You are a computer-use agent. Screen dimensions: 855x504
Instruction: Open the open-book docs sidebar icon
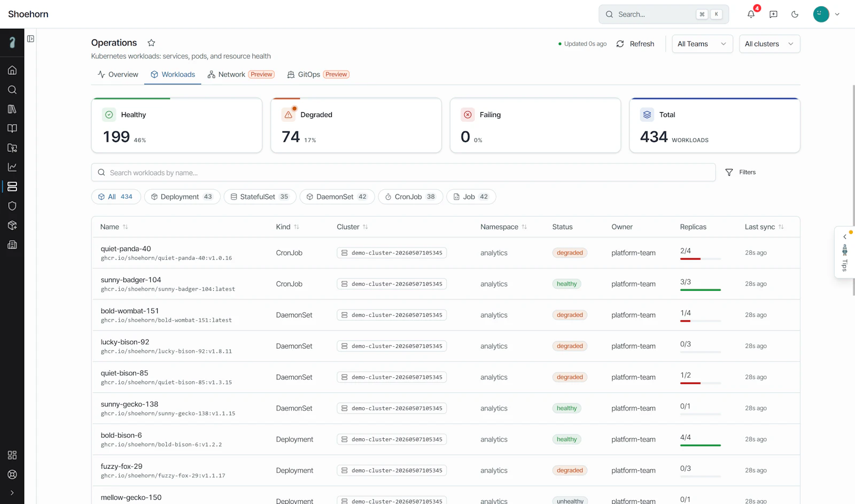[12, 128]
